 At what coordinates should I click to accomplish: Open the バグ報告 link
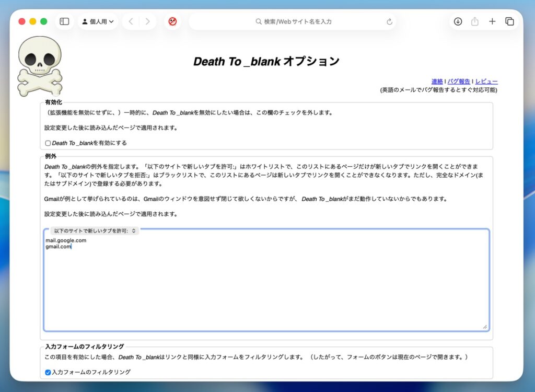[x=459, y=82]
